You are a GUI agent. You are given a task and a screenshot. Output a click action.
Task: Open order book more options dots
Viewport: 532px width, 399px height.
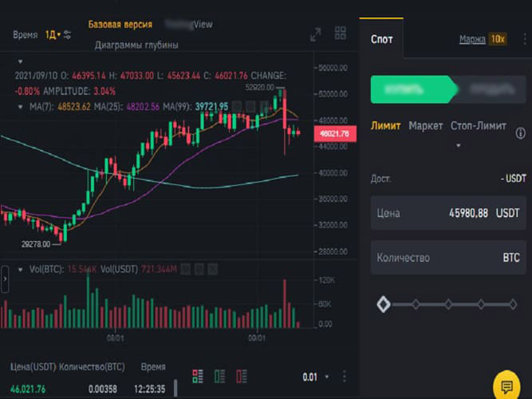(344, 377)
